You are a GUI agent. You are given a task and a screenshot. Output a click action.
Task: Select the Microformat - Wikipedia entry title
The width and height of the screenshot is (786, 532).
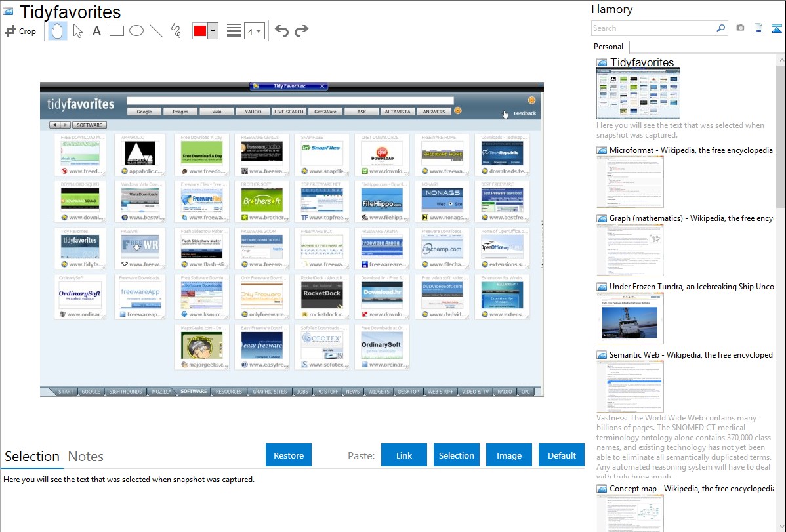[691, 150]
